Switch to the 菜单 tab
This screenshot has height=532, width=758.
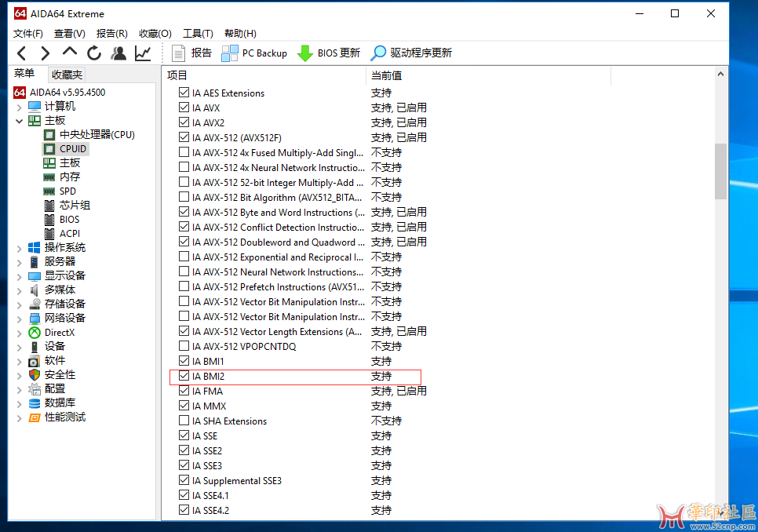tap(24, 74)
